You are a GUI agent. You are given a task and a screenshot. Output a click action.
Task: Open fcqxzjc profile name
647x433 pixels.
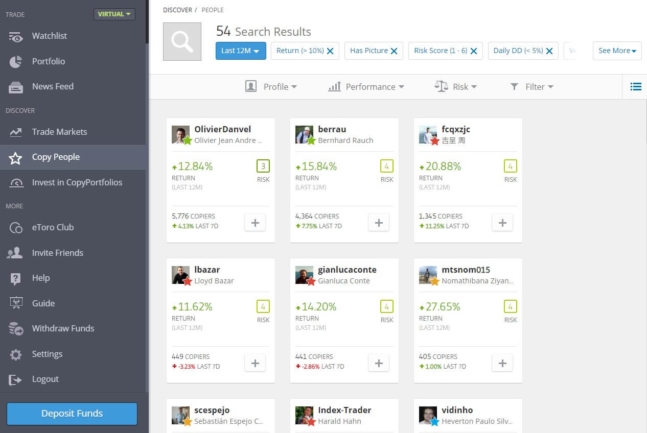(456, 130)
